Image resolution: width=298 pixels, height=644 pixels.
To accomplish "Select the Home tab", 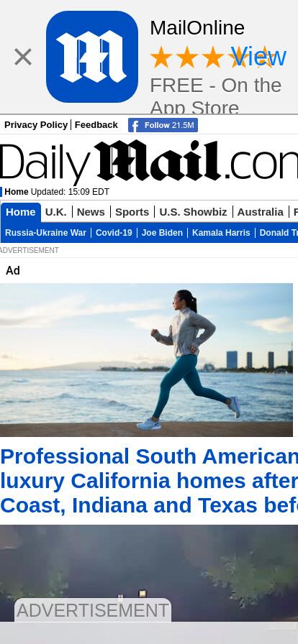I will [21, 212].
